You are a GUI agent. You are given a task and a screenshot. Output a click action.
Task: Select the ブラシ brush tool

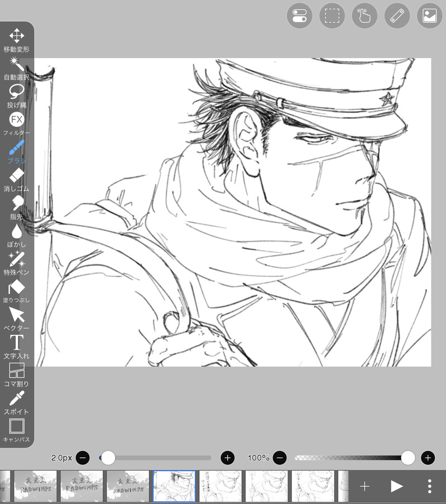(16, 152)
